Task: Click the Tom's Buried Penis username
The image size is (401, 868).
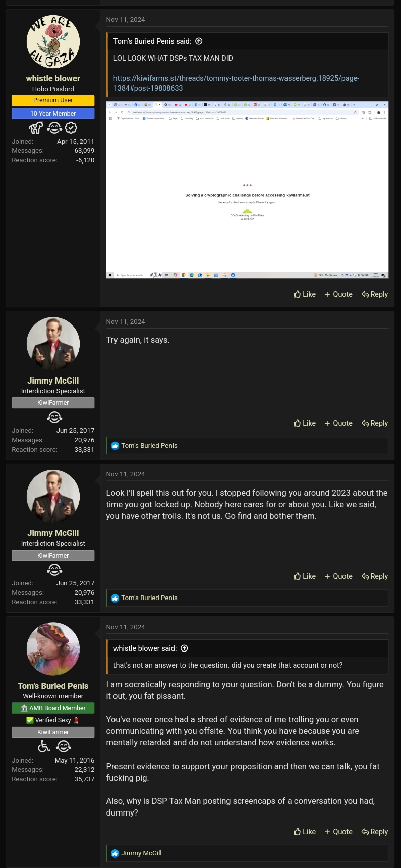Action: pos(53,686)
